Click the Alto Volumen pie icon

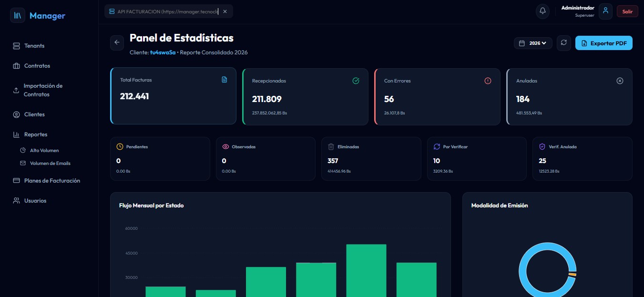(23, 150)
